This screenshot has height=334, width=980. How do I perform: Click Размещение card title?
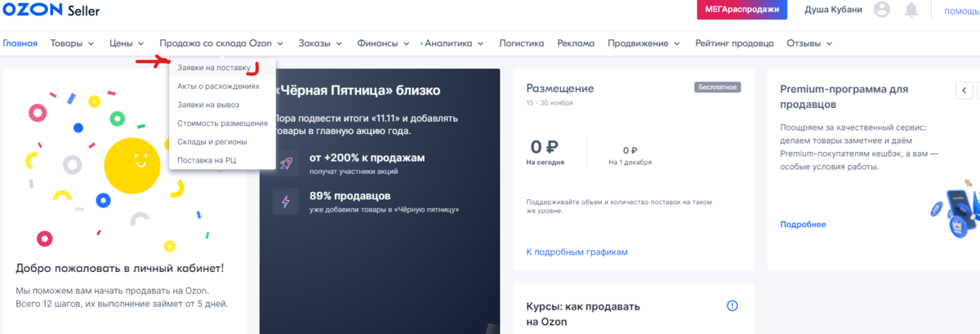pos(560,88)
